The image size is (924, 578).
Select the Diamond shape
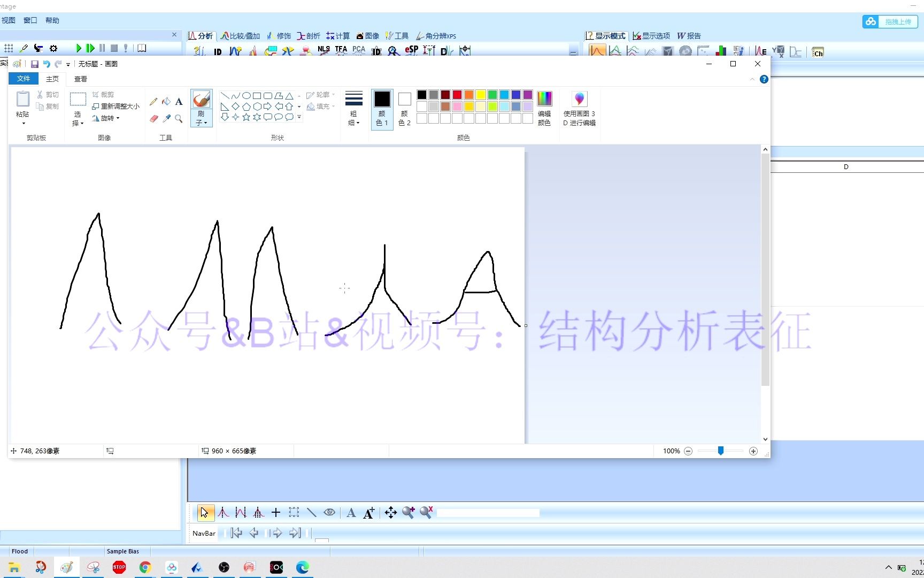(236, 107)
